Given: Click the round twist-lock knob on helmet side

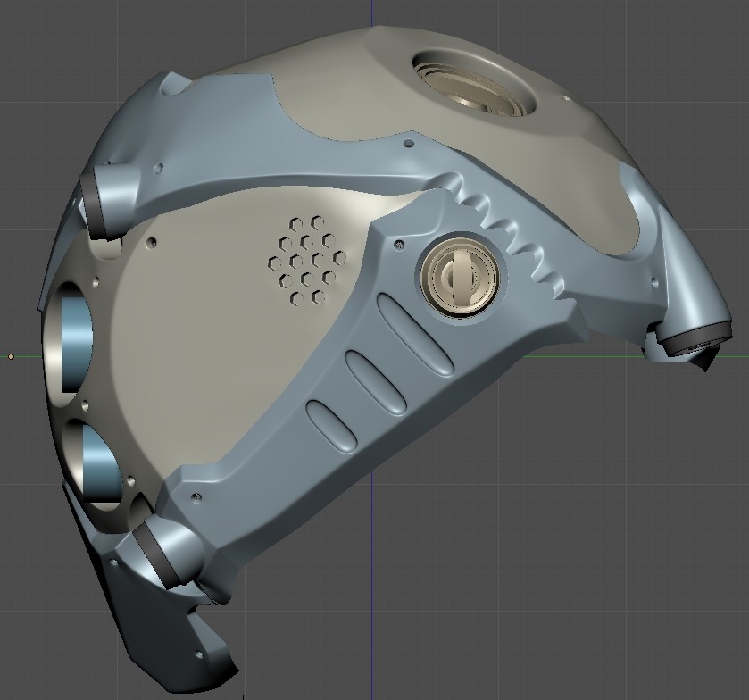Looking at the screenshot, I should pos(460,277).
